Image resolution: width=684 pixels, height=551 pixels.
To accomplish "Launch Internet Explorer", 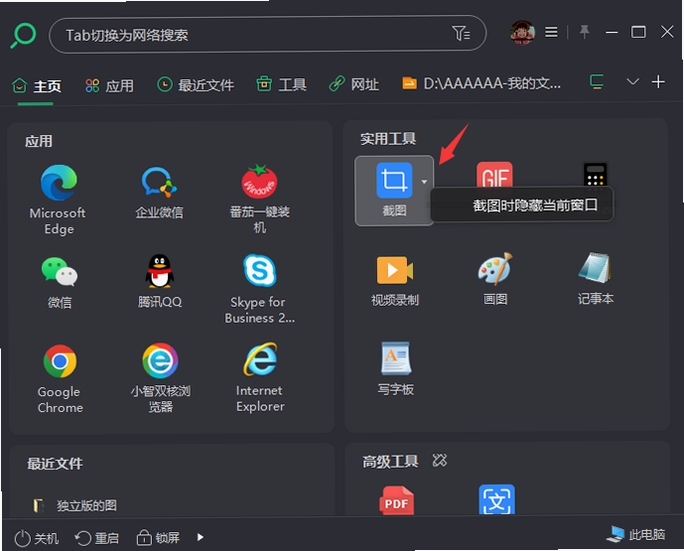I will point(260,377).
